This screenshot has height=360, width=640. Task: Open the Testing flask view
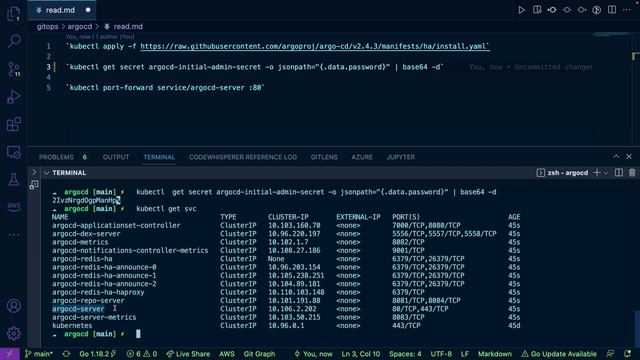(x=13, y=179)
